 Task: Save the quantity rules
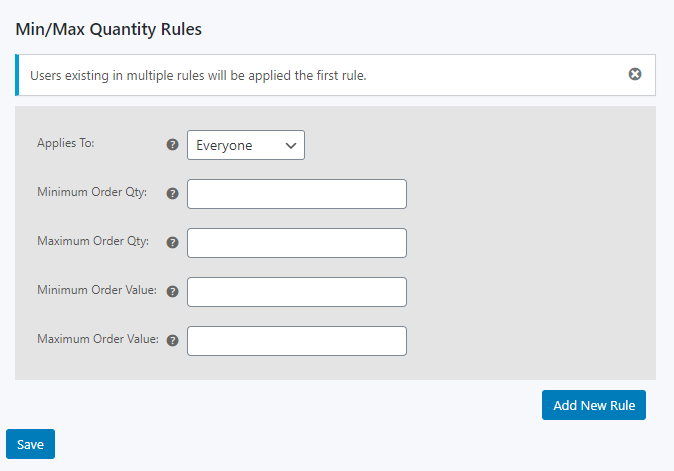coord(30,444)
